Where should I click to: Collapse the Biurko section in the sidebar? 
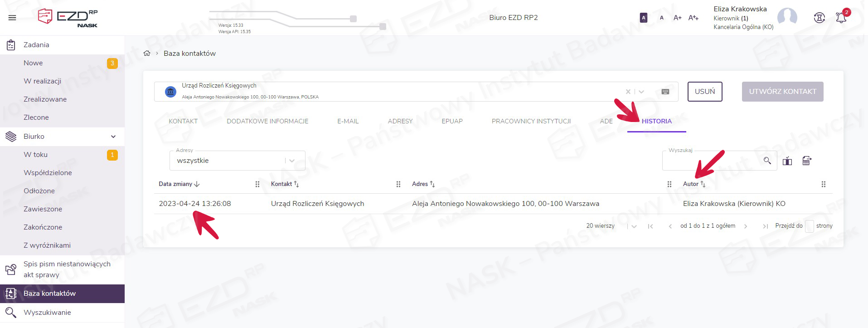point(113,137)
